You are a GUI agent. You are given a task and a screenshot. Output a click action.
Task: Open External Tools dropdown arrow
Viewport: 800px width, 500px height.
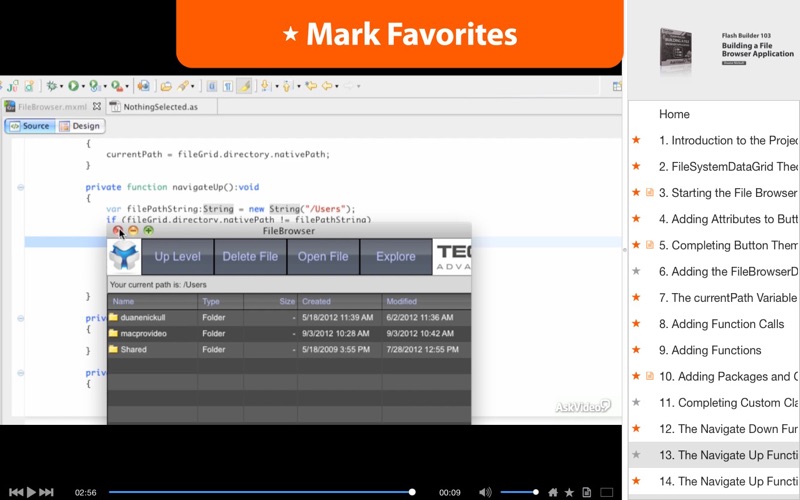click(127, 86)
